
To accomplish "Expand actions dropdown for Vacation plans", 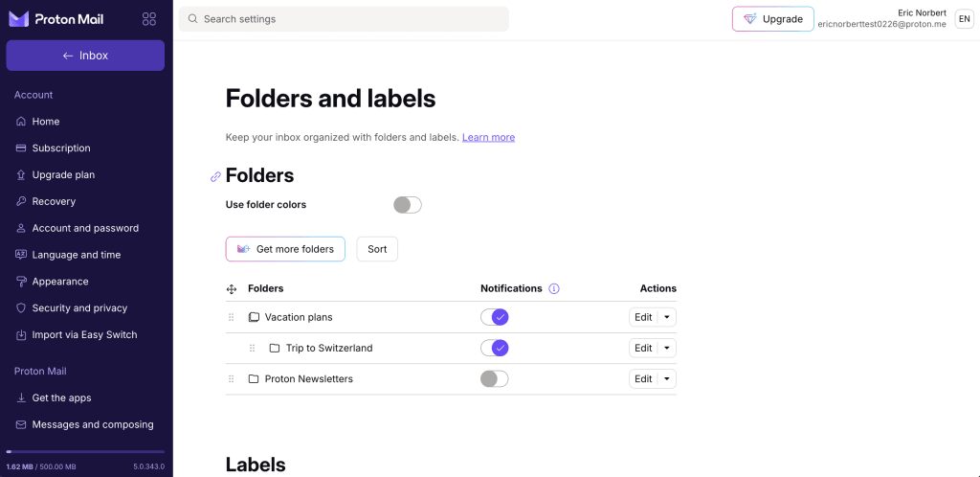I will coord(667,317).
